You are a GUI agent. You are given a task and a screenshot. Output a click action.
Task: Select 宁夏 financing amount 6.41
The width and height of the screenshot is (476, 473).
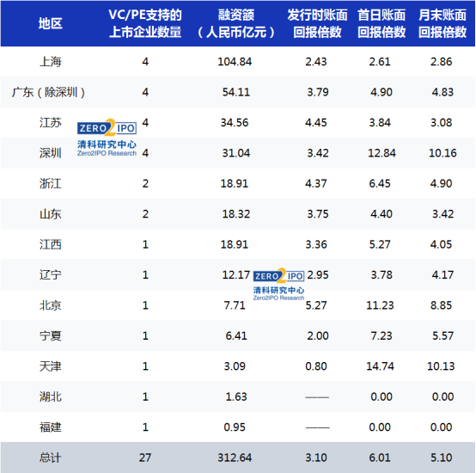point(236,335)
